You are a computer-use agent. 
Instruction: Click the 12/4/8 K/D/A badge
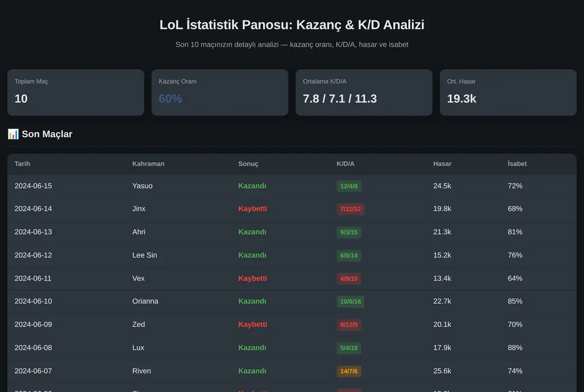[349, 186]
